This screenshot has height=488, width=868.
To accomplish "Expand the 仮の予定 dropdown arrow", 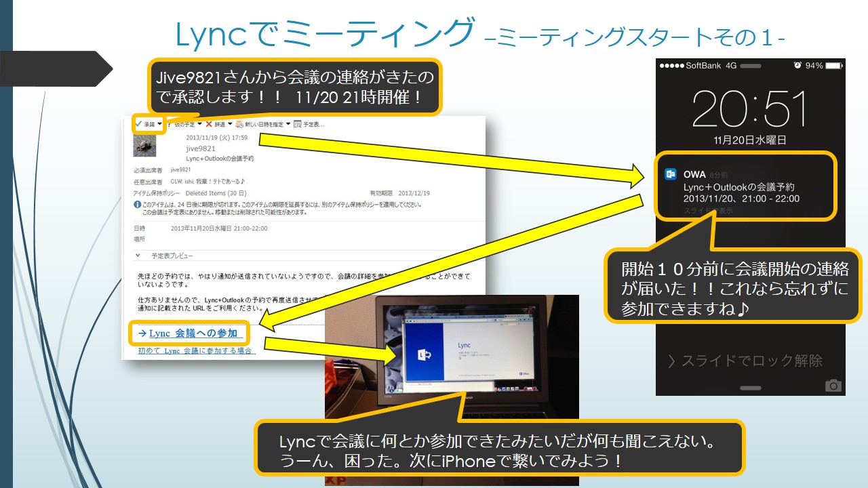I will click(199, 124).
